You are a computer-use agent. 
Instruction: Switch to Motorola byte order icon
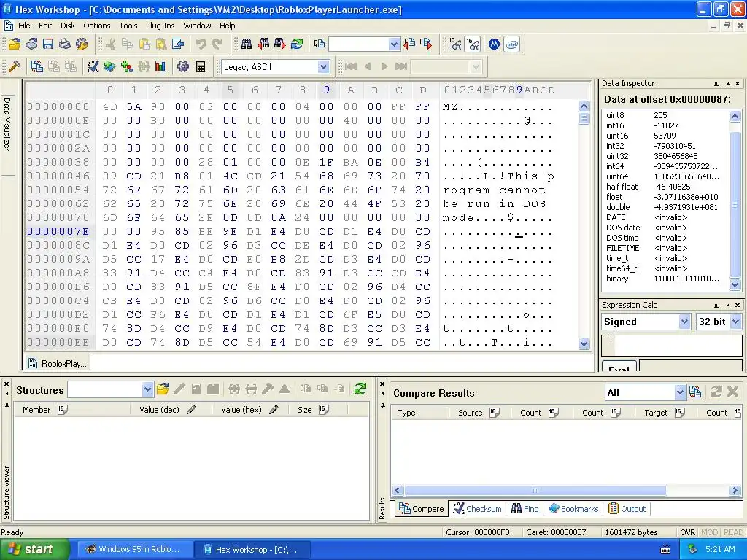494,44
